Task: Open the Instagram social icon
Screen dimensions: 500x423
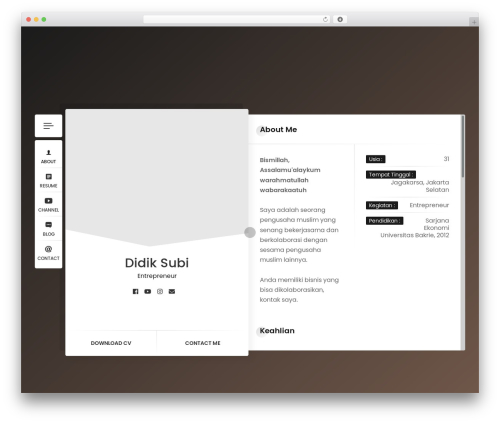Action: 160,291
